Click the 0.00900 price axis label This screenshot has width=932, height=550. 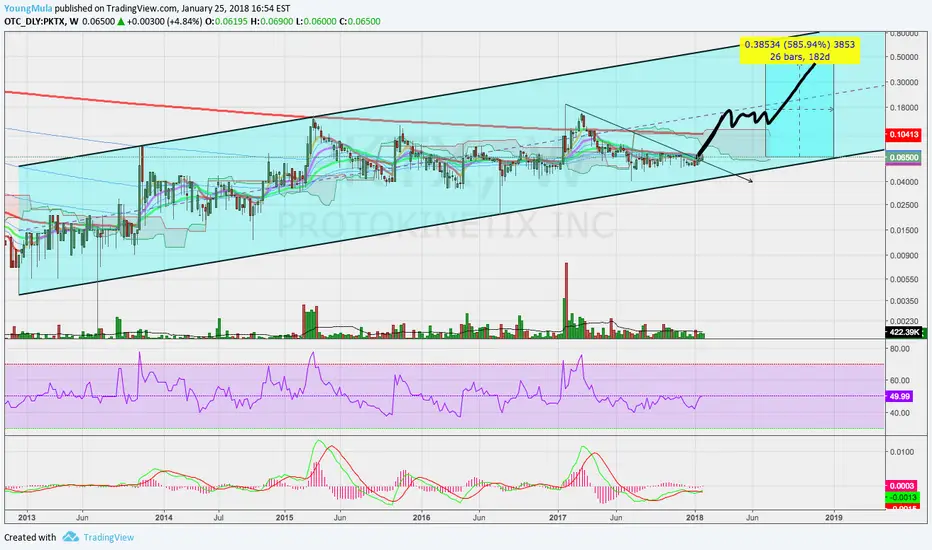tap(903, 256)
